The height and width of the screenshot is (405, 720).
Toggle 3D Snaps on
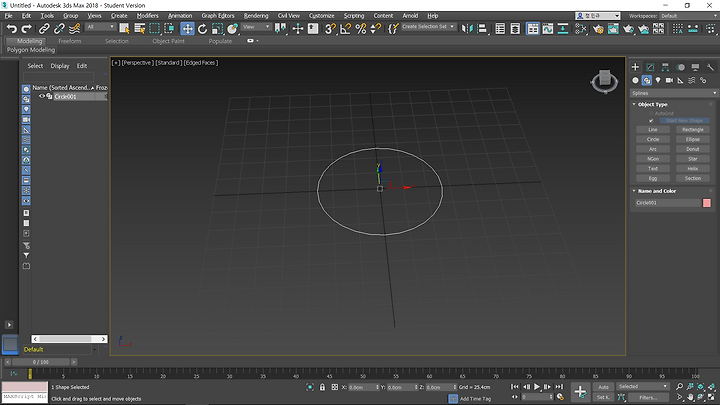pos(330,28)
